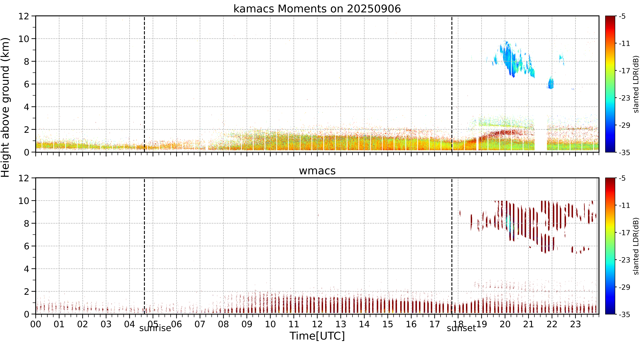
Task: Click the '15' hour tick label
Action: (x=388, y=324)
